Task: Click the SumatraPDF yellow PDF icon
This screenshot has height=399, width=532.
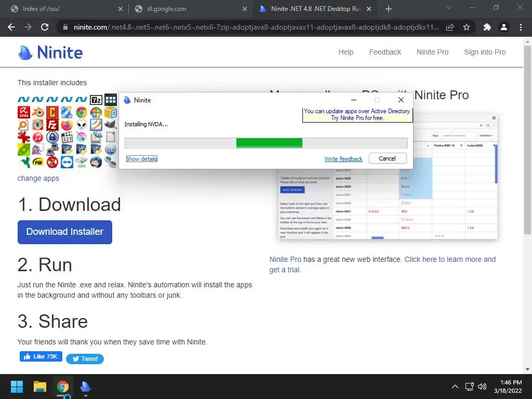Action: 38,162
